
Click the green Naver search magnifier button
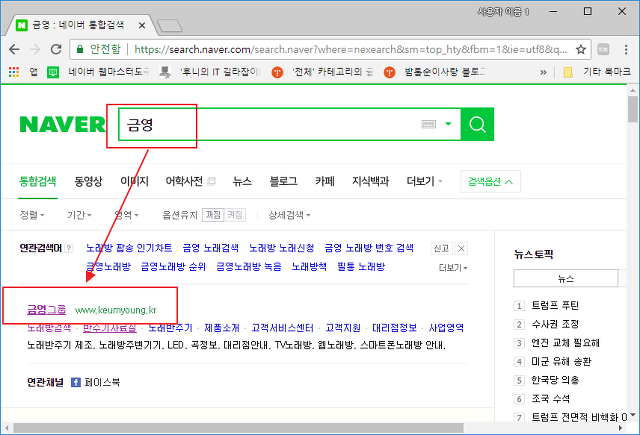[x=477, y=124]
